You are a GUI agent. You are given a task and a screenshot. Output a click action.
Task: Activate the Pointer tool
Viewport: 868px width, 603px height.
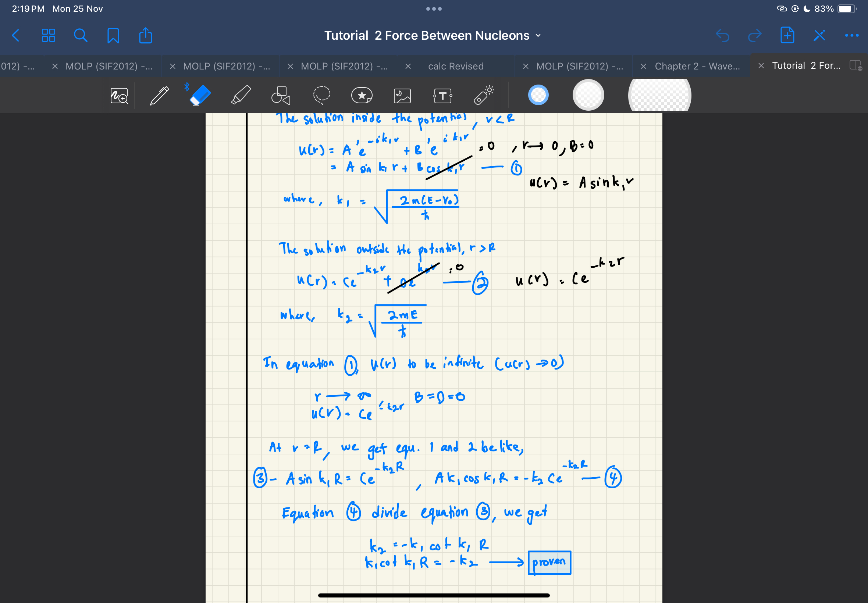pos(483,95)
